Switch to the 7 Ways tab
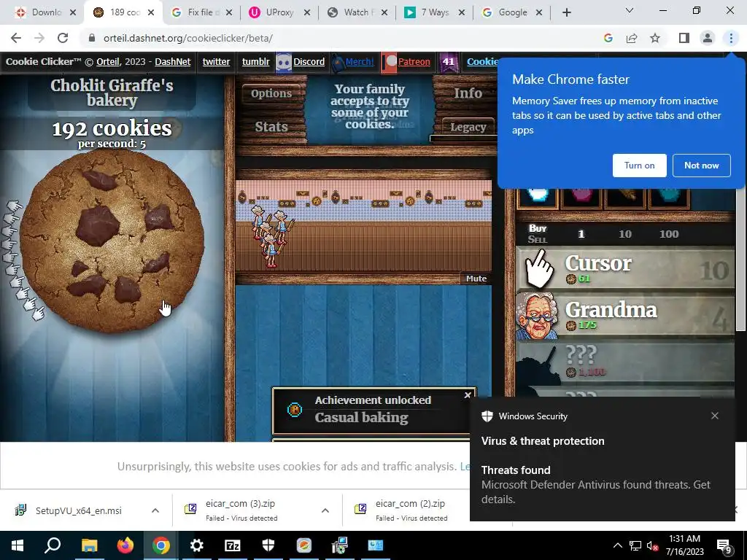The image size is (747, 560). point(435,12)
